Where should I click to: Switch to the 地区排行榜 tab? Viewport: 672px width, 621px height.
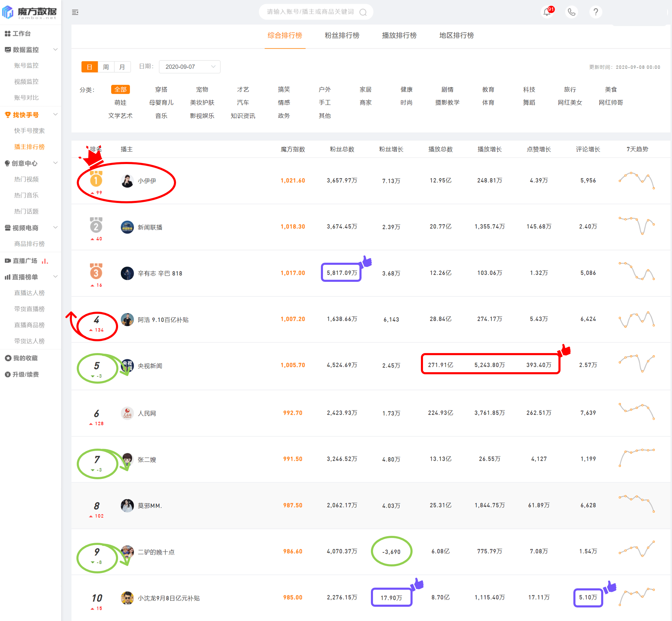(456, 35)
